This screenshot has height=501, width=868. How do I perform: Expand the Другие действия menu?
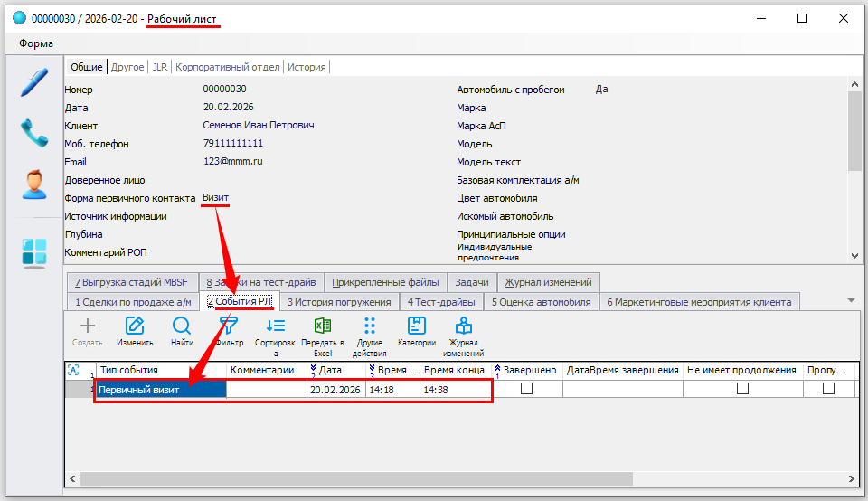click(x=370, y=333)
